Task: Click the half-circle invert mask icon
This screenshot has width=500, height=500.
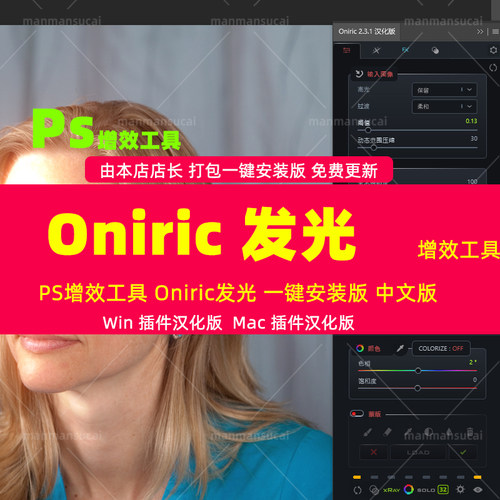Action: [x=429, y=432]
